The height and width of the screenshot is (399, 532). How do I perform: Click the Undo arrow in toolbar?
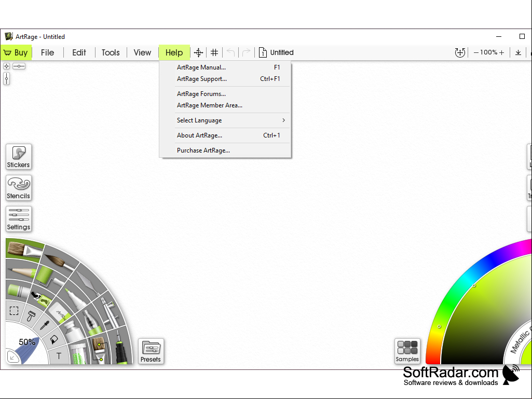pos(231,52)
